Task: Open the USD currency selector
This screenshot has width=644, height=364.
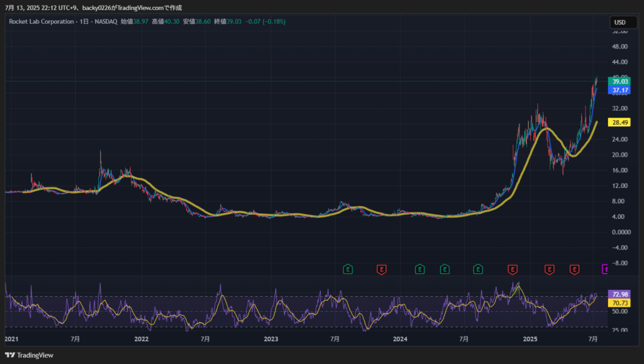Action: click(623, 22)
